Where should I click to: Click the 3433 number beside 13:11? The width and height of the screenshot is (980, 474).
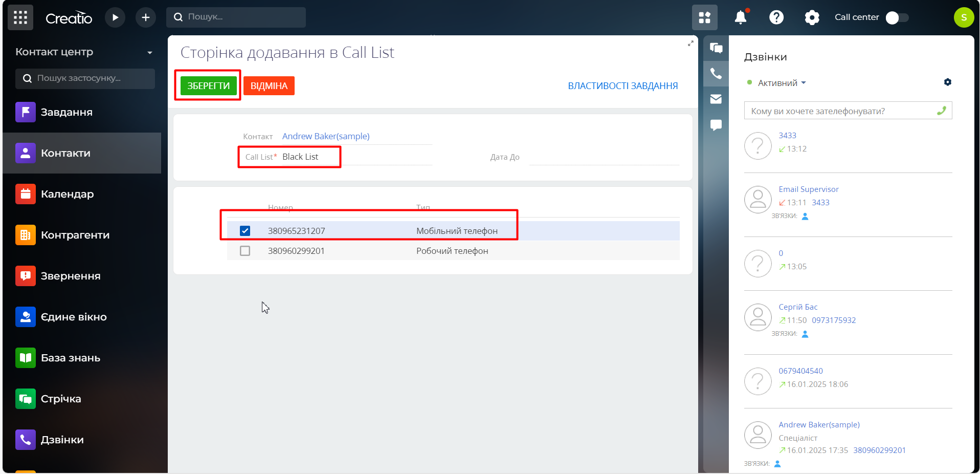820,203
